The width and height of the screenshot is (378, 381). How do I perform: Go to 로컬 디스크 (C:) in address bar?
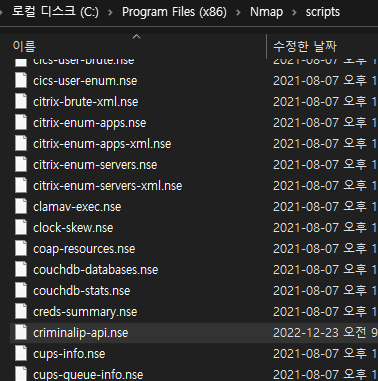pos(55,12)
